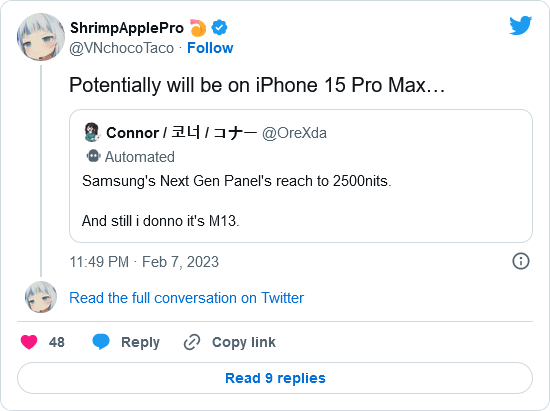The height and width of the screenshot is (411, 550).
Task: Click Connor's small profile picture
Action: click(x=92, y=132)
